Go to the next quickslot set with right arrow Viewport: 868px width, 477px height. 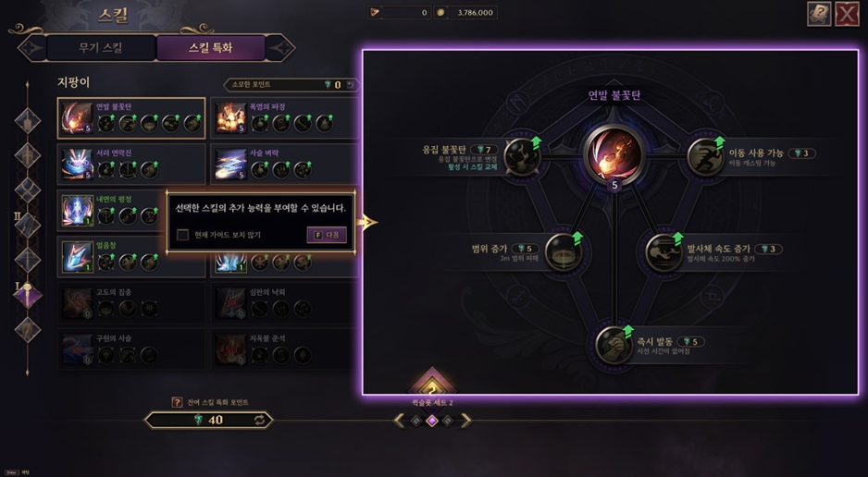465,421
